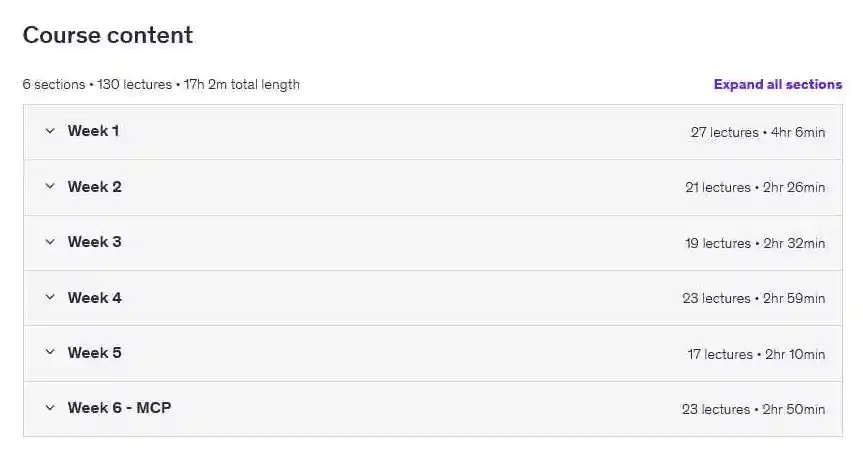This screenshot has width=863, height=454.
Task: Expand the Week 2 chevron arrow
Action: coord(50,187)
